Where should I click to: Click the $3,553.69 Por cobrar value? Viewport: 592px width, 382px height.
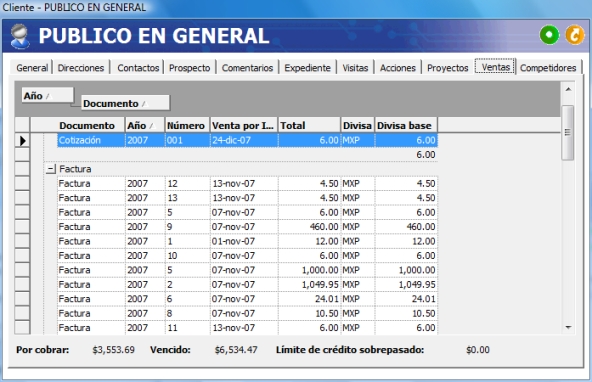point(113,350)
